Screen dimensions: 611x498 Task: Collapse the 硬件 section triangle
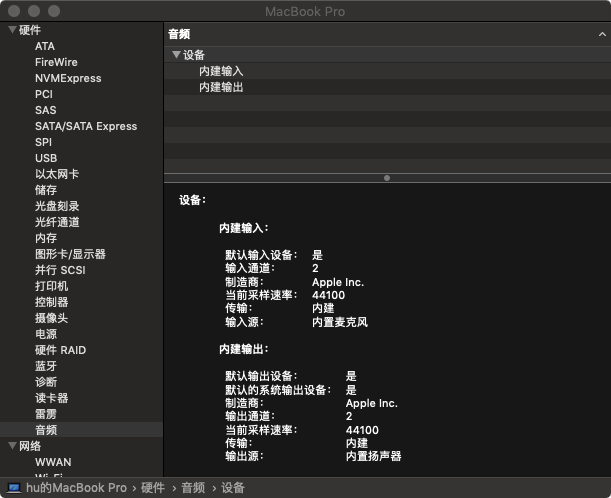point(12,30)
